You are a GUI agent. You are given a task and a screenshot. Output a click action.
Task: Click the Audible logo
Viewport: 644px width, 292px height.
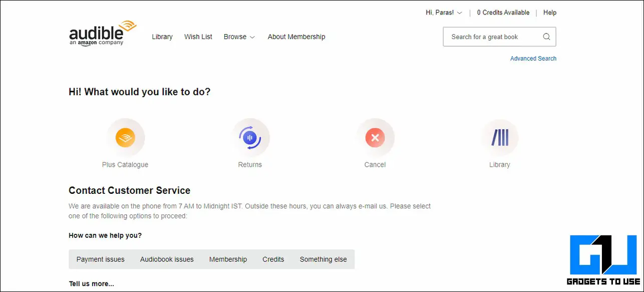click(103, 33)
